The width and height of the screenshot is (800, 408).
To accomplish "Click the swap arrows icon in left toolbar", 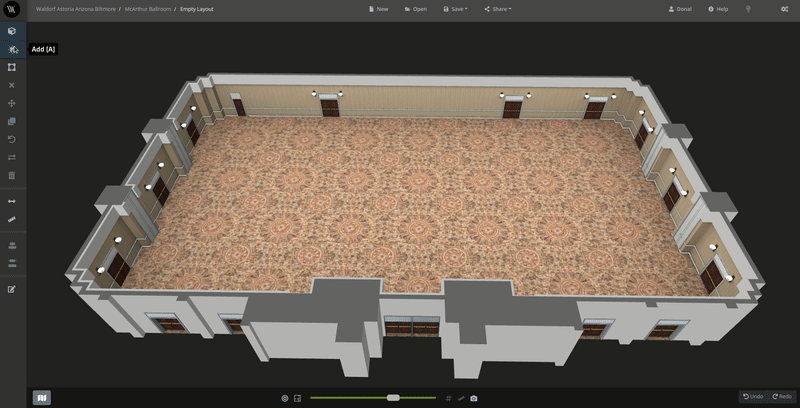I will click(x=12, y=158).
